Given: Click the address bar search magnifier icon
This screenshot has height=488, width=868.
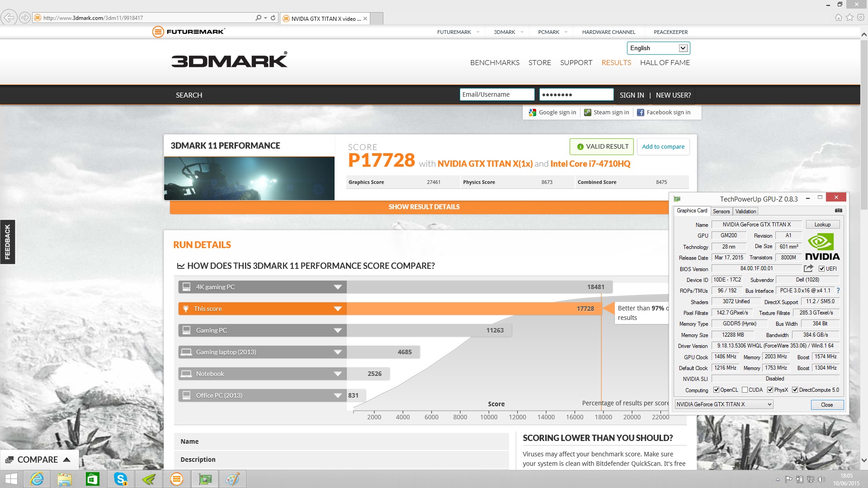Looking at the screenshot, I should pos(258,18).
